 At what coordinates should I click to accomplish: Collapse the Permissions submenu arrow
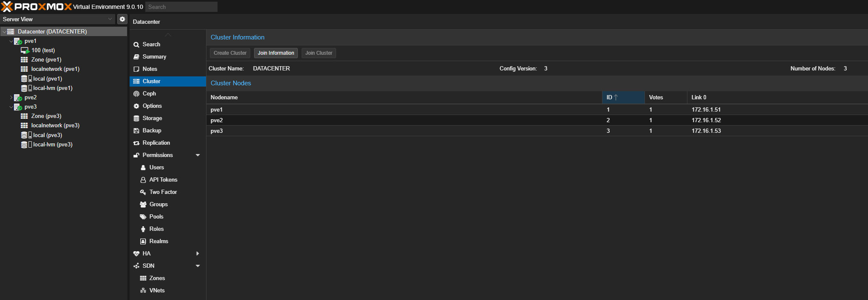point(198,155)
